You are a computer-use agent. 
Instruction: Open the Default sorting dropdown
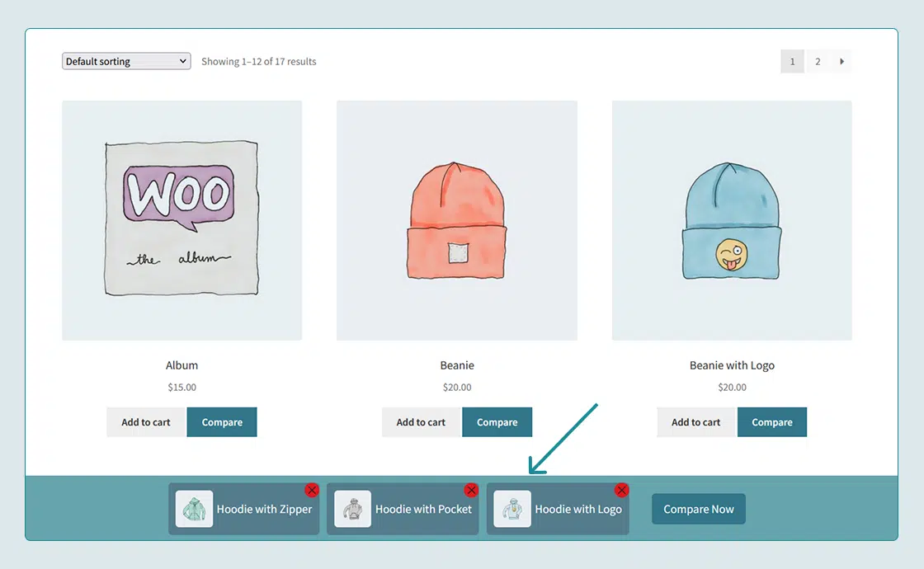(126, 62)
